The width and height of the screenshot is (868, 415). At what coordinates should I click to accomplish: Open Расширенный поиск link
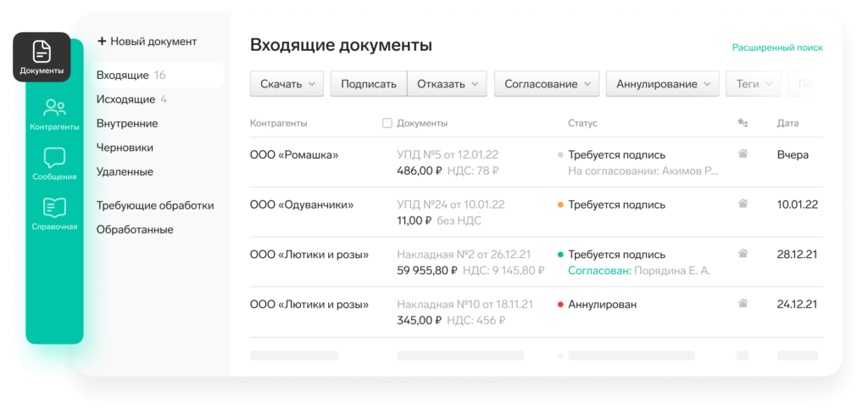click(776, 48)
